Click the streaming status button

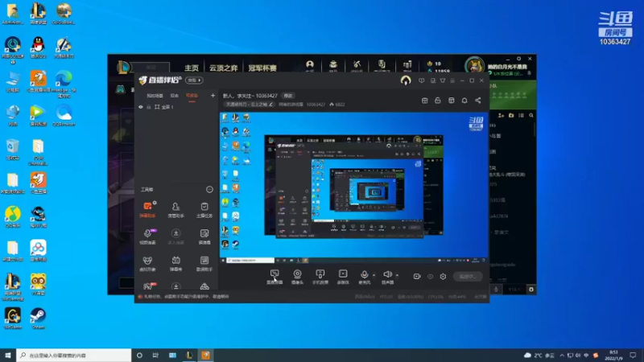point(468,276)
